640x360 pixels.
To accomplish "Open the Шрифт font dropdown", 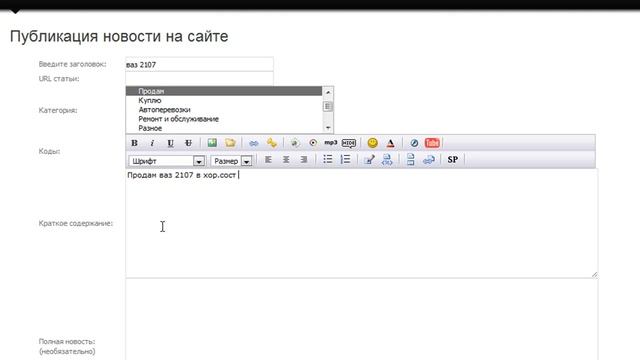I will click(x=167, y=161).
